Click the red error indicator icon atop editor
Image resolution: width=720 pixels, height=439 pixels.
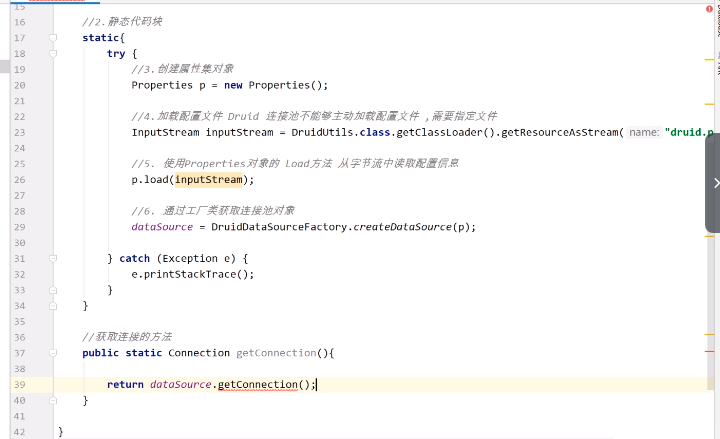coord(709,9)
